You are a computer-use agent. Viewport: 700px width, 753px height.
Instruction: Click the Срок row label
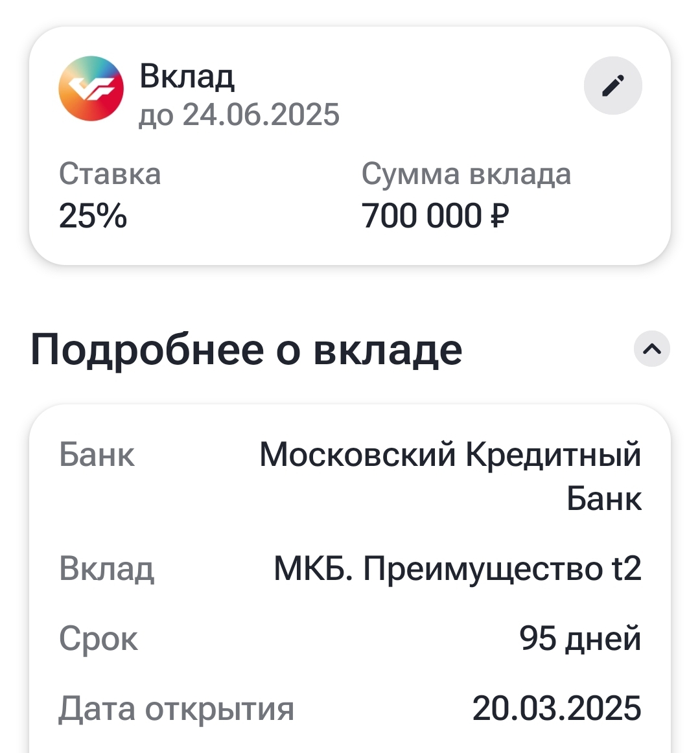click(99, 639)
